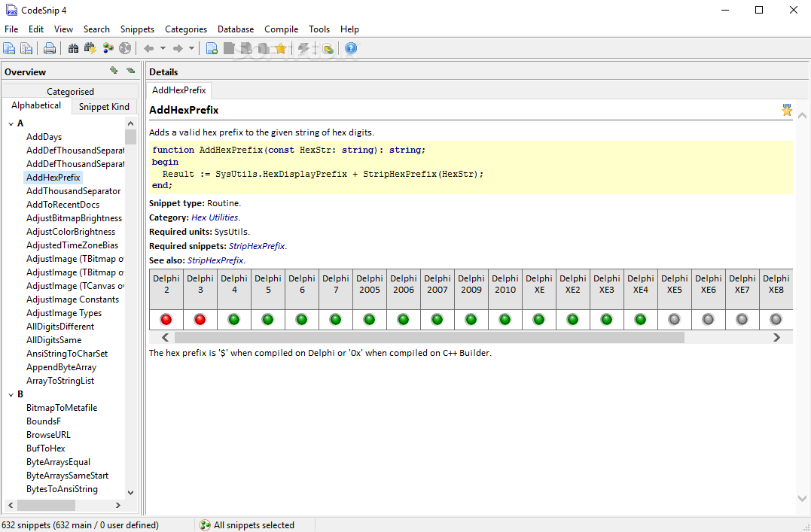Click the grey LED under Delphi XE5

click(674, 320)
